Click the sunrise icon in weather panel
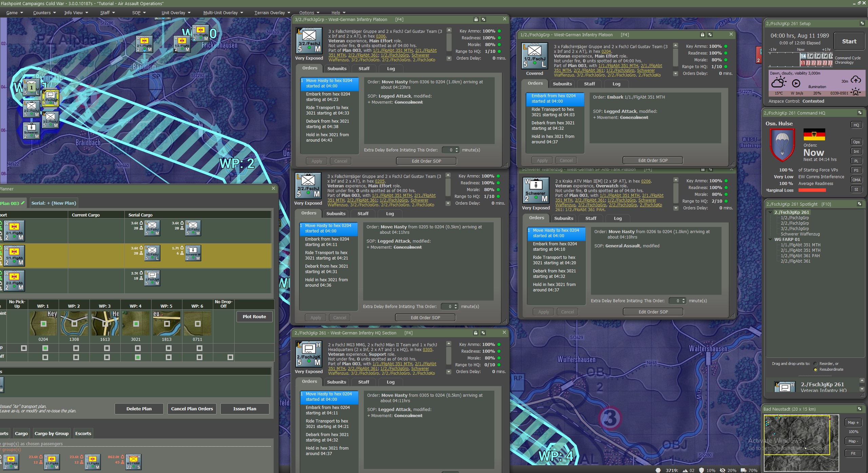The height and width of the screenshot is (473, 868). click(856, 92)
